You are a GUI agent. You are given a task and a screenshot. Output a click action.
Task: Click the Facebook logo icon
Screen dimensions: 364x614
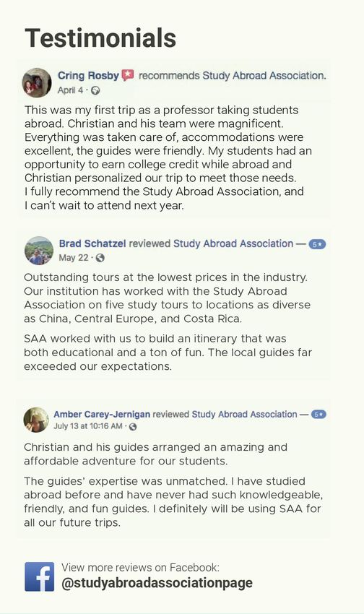click(40, 576)
